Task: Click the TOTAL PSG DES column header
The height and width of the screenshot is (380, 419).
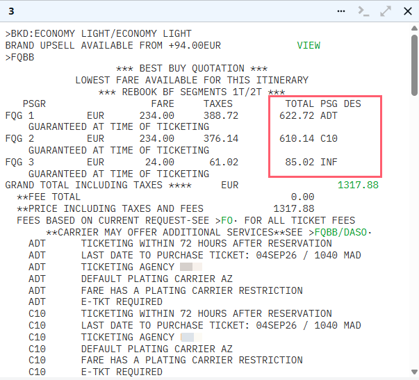Action: (x=323, y=104)
